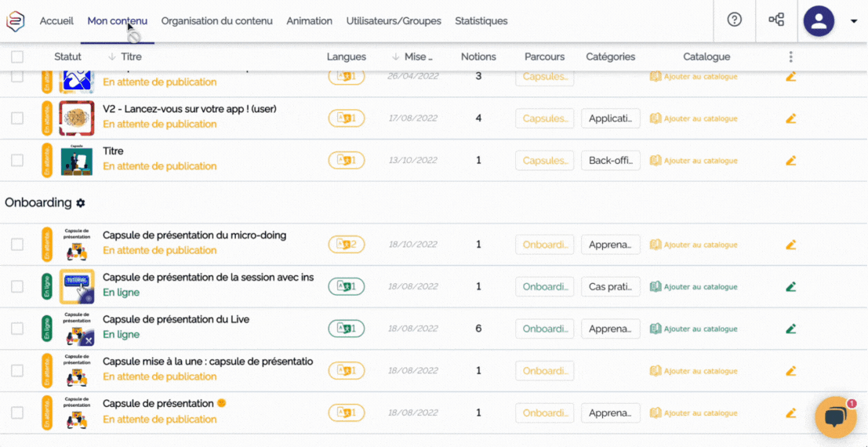Select checkbox for Capsule de présentation du Live
The height and width of the screenshot is (447, 868).
coord(17,329)
